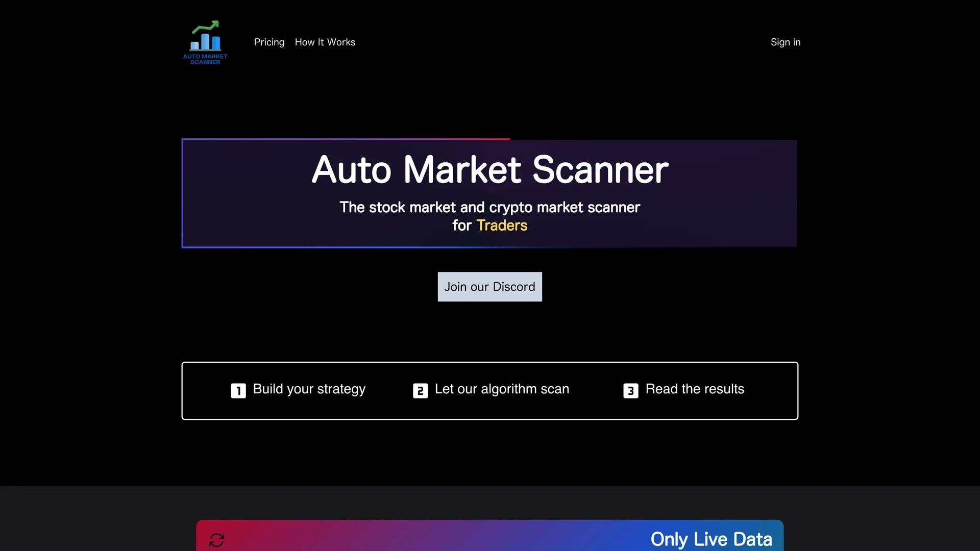Click the number 2 step icon
The image size is (980, 551).
click(420, 391)
